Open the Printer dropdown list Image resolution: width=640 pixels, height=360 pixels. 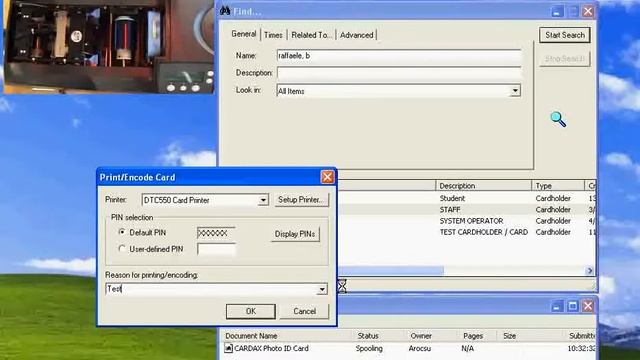click(x=263, y=200)
